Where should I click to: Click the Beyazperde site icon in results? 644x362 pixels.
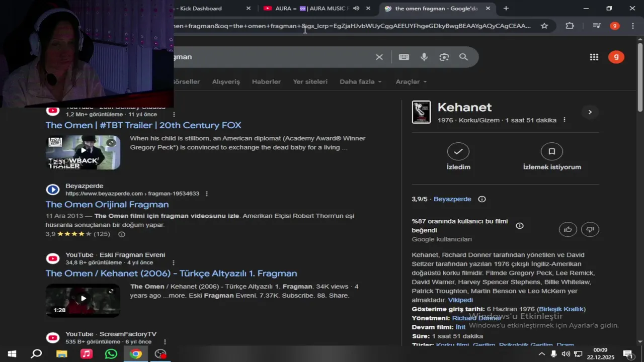pos(53,190)
